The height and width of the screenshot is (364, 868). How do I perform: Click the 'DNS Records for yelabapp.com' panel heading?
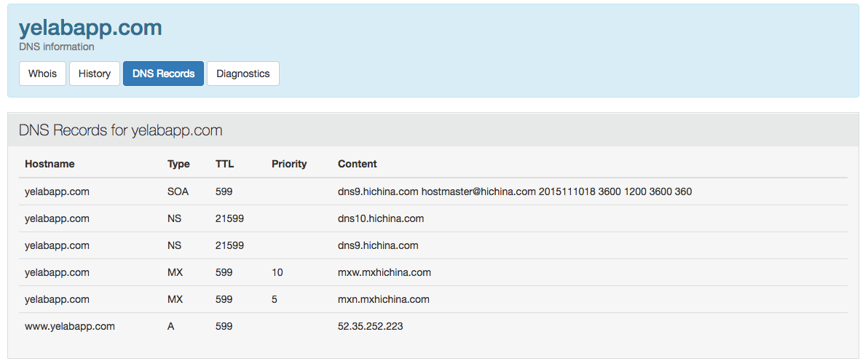pos(120,130)
